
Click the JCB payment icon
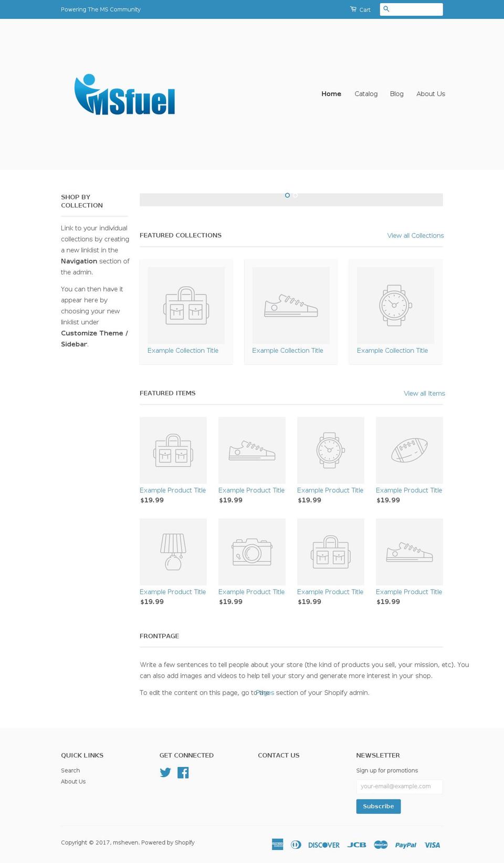pyautogui.click(x=356, y=845)
